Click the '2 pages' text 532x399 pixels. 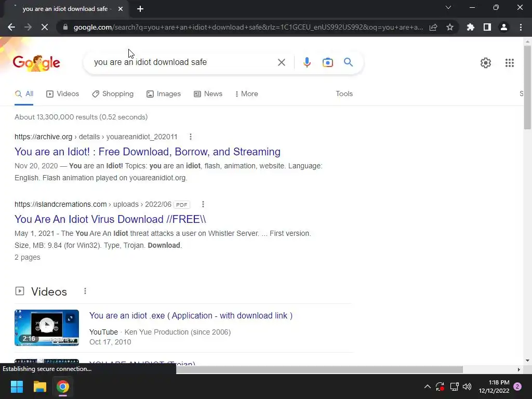[x=28, y=257]
